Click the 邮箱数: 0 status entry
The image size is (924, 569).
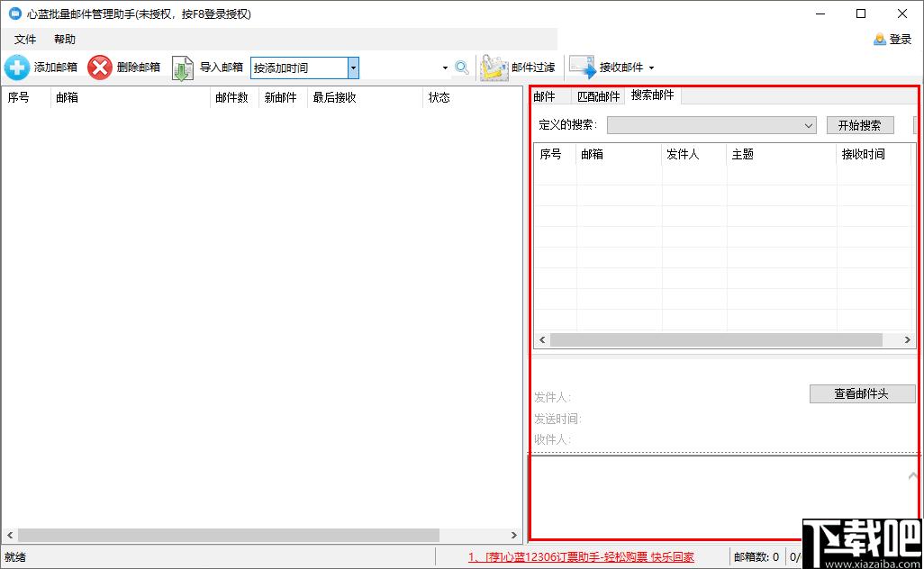(756, 556)
